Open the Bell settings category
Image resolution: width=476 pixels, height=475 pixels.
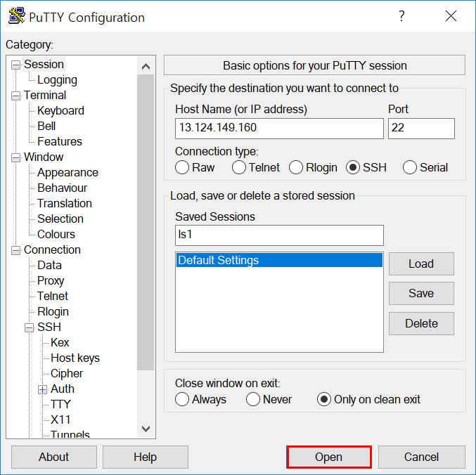(x=46, y=126)
